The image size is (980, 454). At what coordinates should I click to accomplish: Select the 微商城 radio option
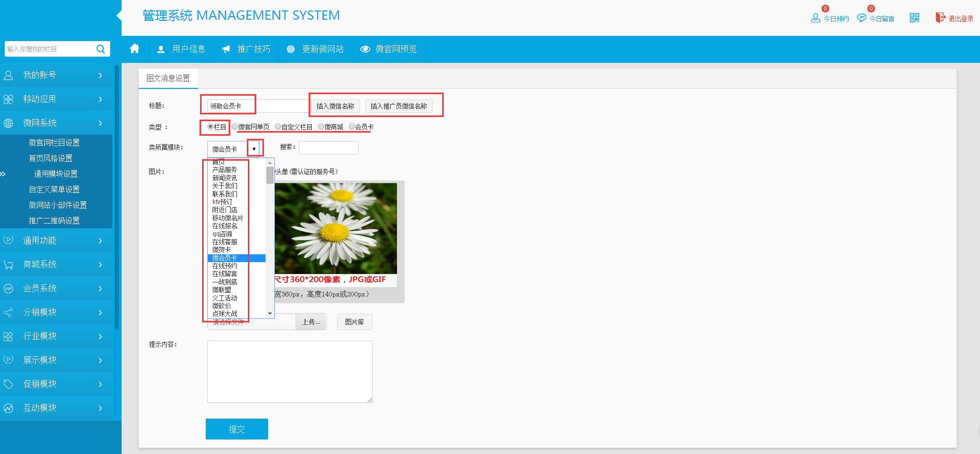tap(321, 126)
